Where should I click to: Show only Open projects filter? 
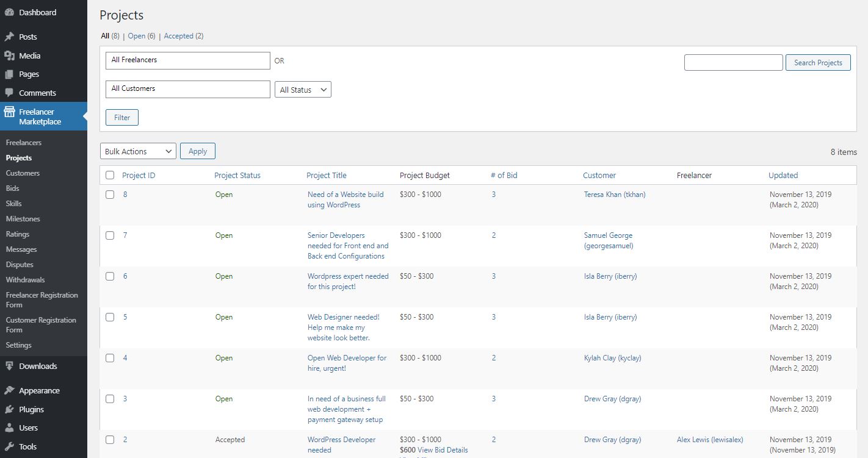tap(137, 36)
